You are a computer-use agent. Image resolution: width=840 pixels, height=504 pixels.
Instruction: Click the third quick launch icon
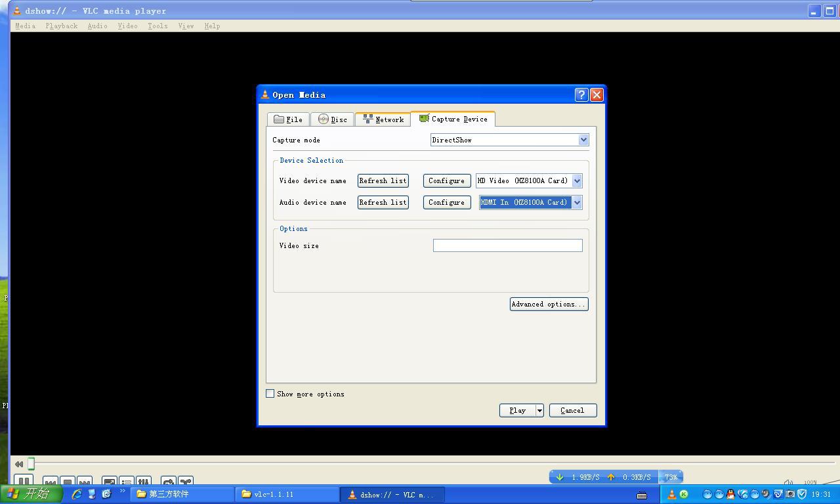pos(106,494)
